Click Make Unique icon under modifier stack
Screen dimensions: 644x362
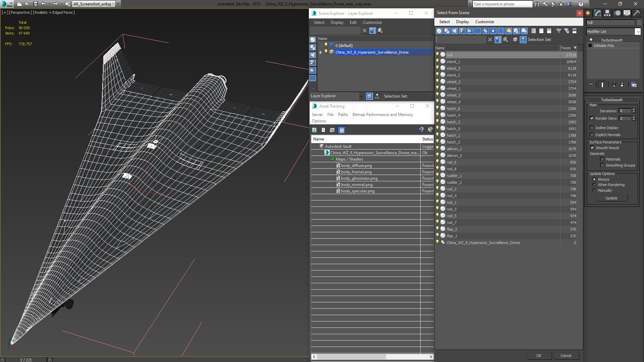614,85
